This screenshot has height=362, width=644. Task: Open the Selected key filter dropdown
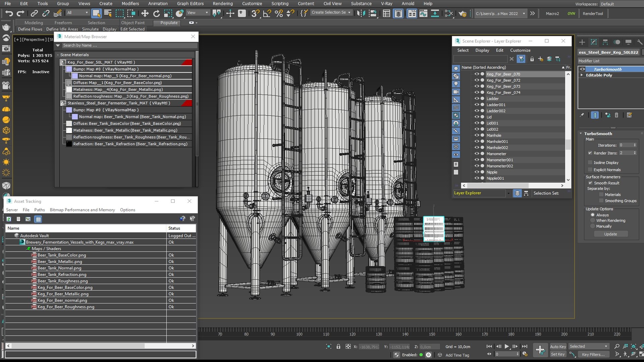click(x=589, y=347)
